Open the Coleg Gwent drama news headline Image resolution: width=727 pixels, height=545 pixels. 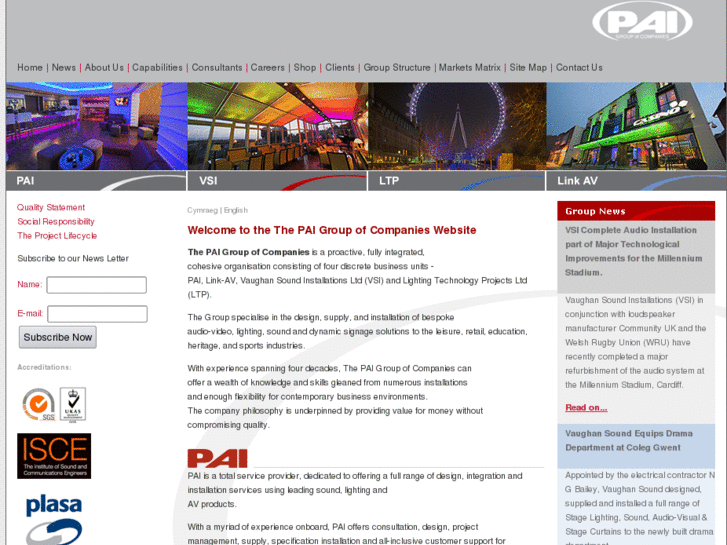629,441
